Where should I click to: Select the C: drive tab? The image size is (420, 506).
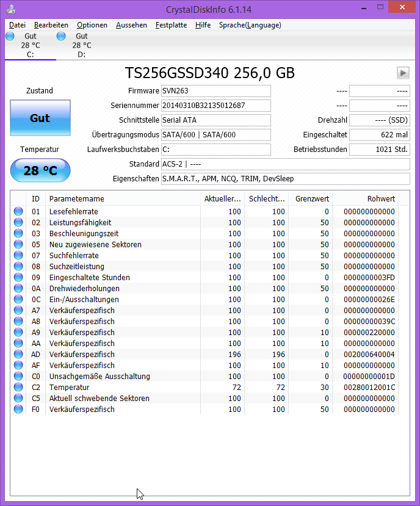pyautogui.click(x=31, y=45)
